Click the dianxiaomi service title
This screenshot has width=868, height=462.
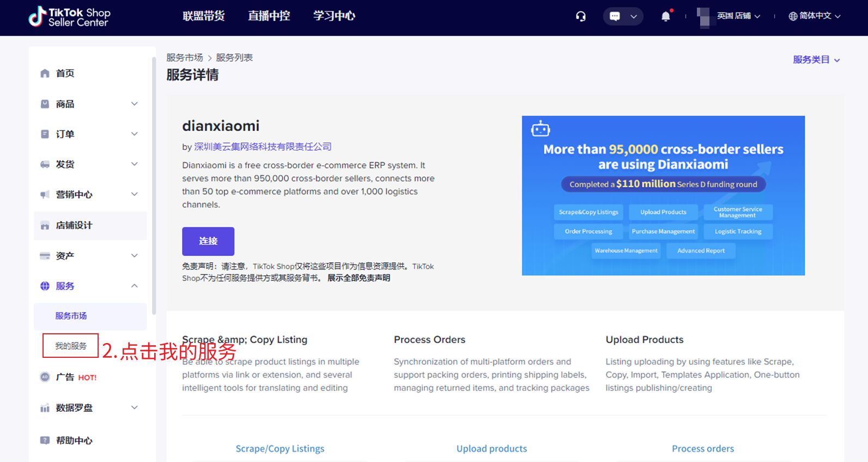click(x=221, y=126)
